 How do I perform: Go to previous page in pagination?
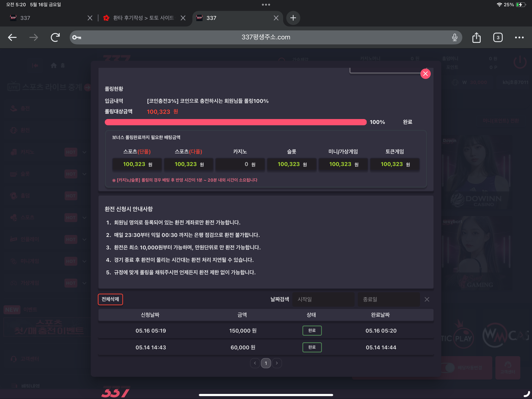coord(255,363)
